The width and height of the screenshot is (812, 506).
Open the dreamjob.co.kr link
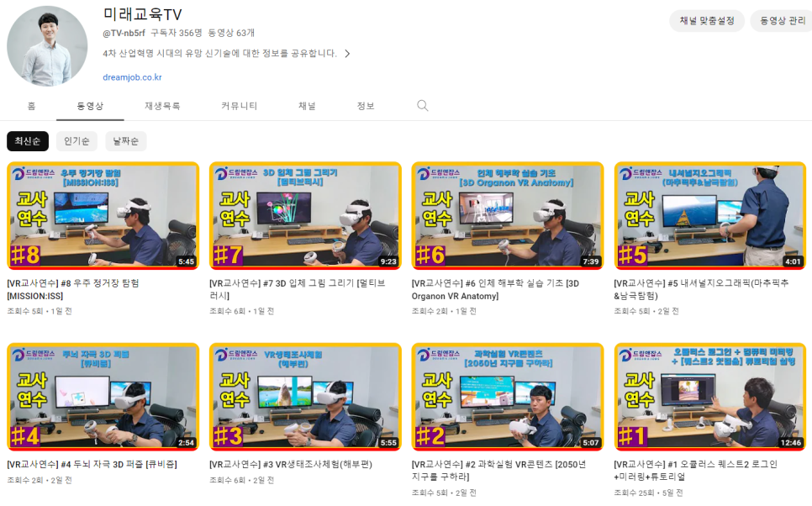[x=132, y=77]
